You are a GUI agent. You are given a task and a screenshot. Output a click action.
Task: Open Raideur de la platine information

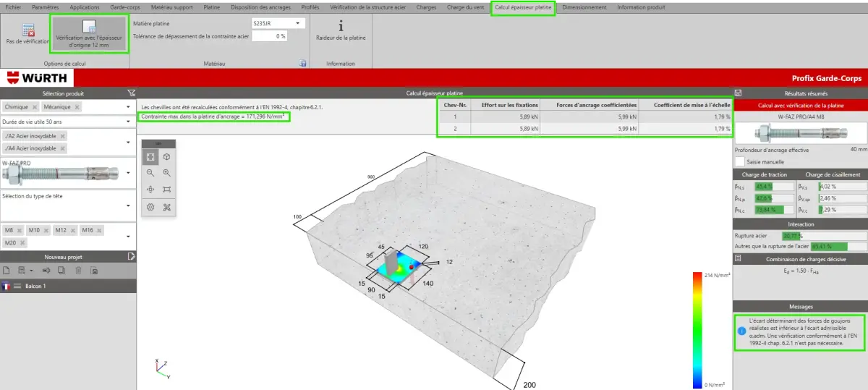(341, 30)
